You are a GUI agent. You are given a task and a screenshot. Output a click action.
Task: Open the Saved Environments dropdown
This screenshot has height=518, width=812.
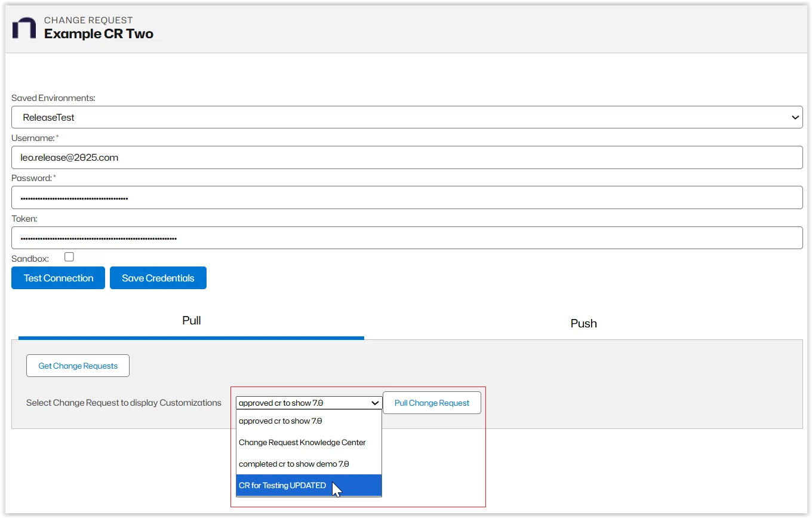tap(406, 117)
